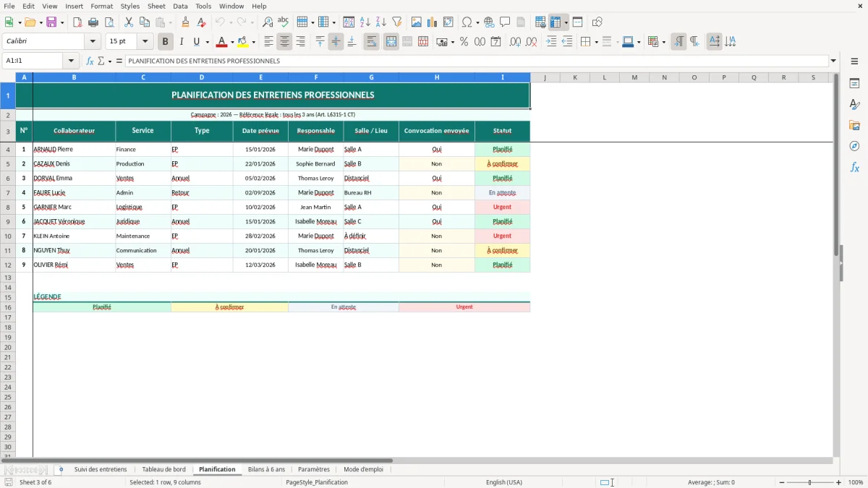Switch to Bilans à 6 ans tab
Viewport: 868px width, 488px height.
(267, 469)
